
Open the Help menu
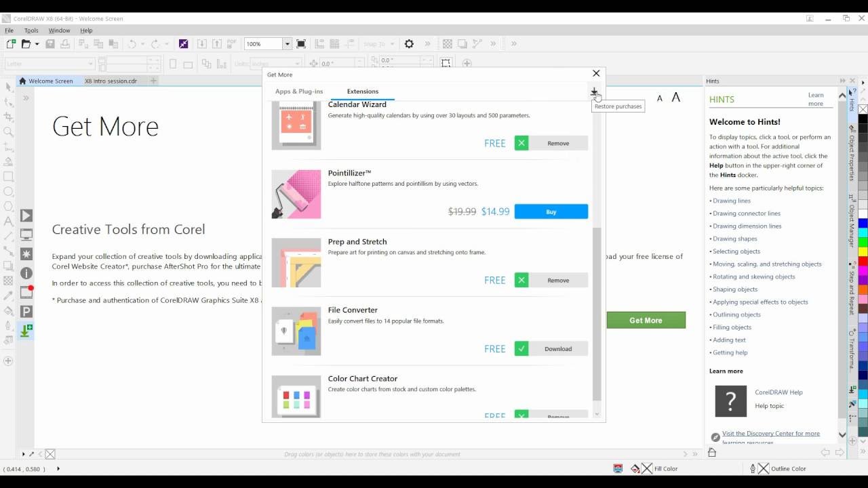pyautogui.click(x=86, y=30)
